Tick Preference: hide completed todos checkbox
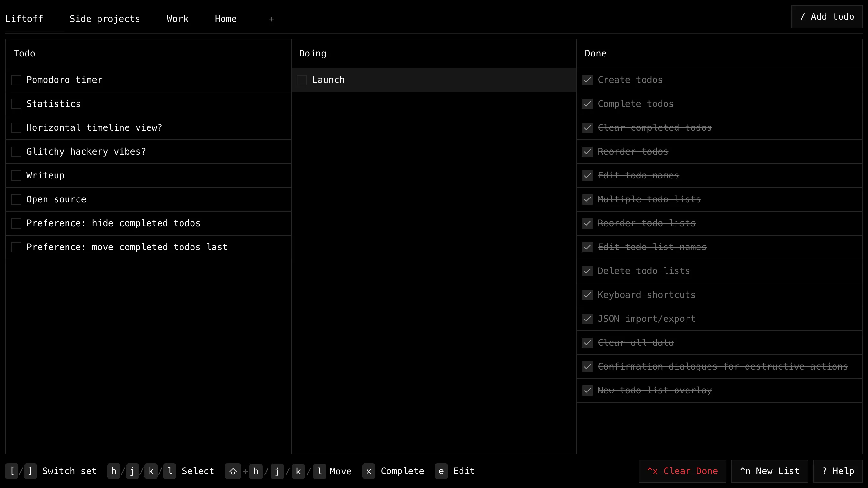This screenshot has width=868, height=488. (x=16, y=224)
